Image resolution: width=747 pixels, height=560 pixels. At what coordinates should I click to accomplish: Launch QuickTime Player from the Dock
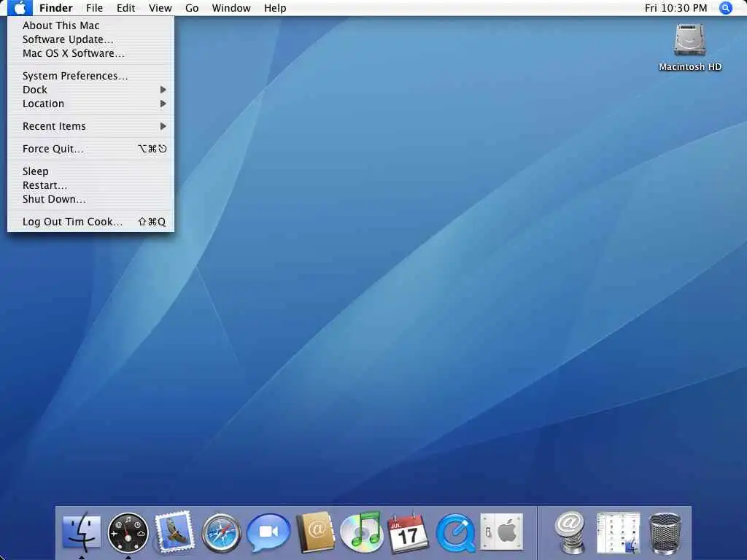pos(455,533)
